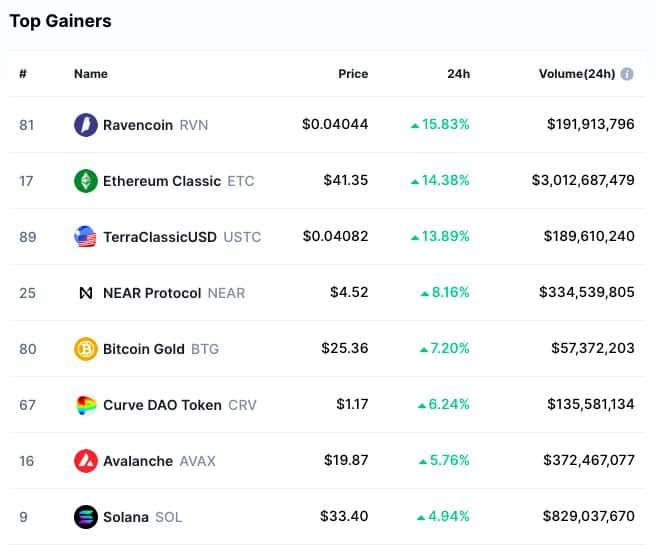The height and width of the screenshot is (545, 656).
Task: Click the Ethereum Classic green logo
Action: click(x=86, y=181)
